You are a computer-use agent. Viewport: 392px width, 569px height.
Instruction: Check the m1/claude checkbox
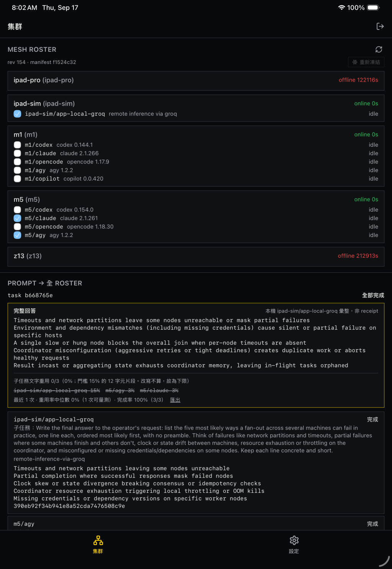[17, 153]
